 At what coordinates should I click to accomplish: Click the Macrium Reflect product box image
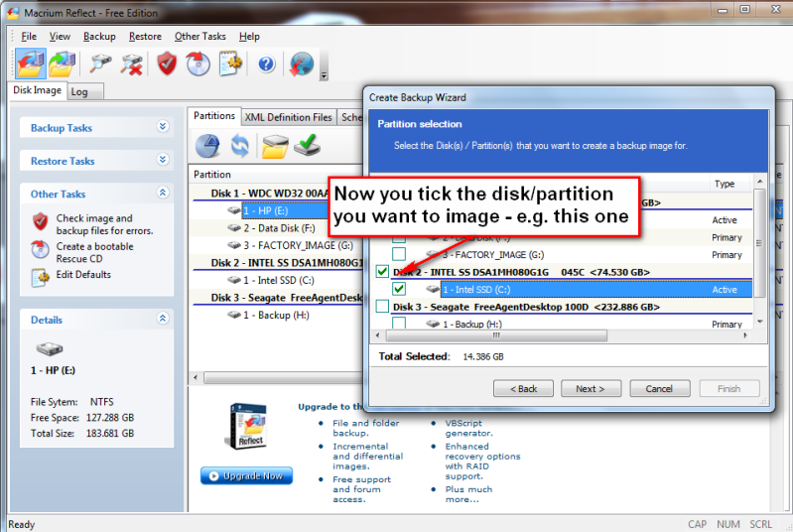pos(248,426)
